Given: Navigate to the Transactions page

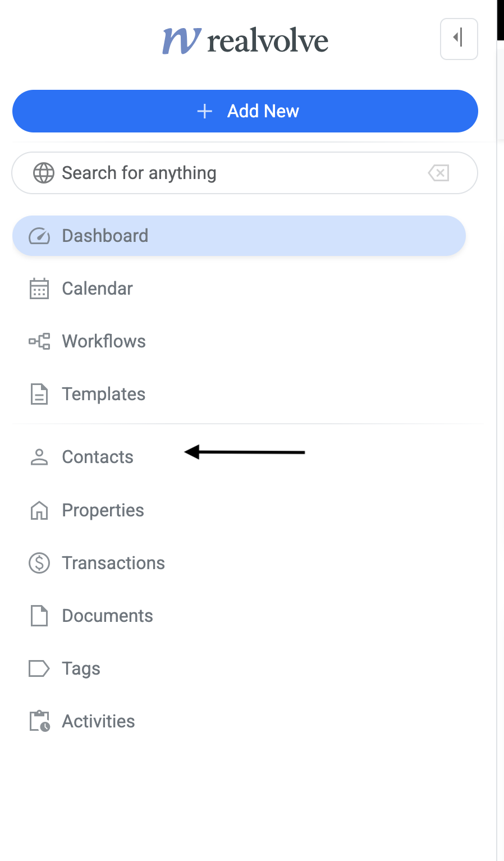Looking at the screenshot, I should (113, 563).
